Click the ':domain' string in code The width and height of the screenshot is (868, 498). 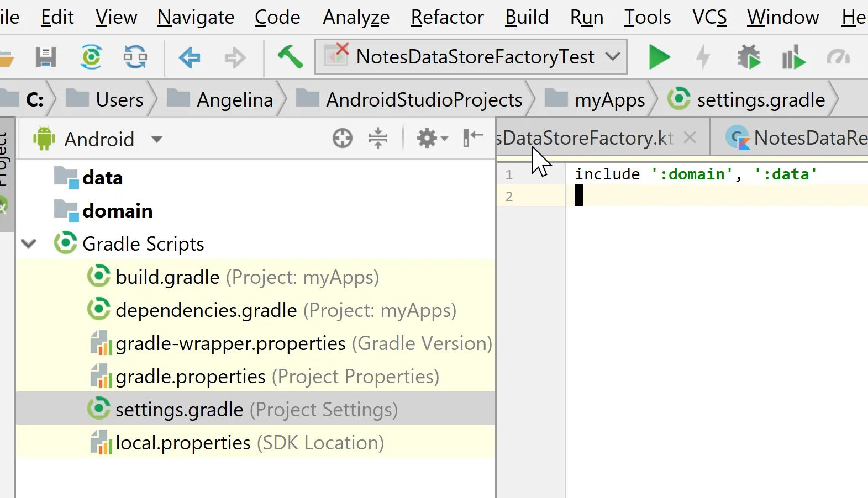tap(692, 174)
